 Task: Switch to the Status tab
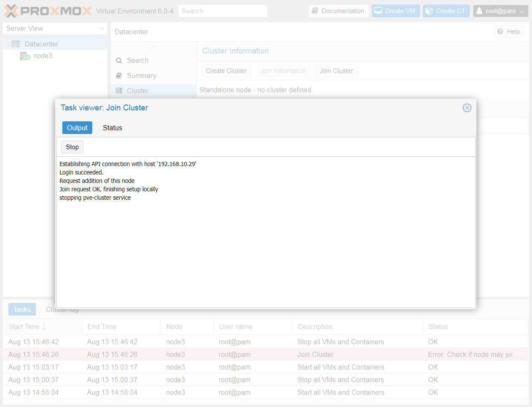click(x=112, y=128)
